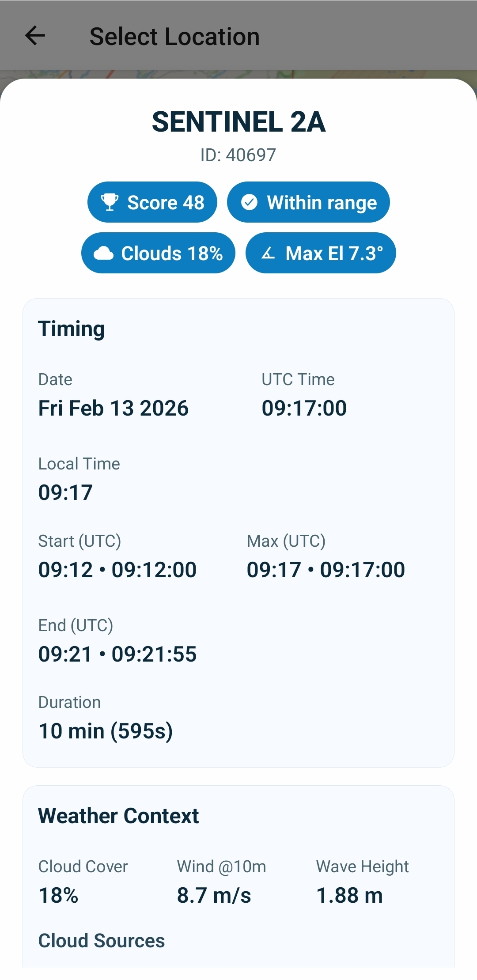Viewport: 477px width, 980px height.
Task: Tap the back arrow icon
Action: (35, 36)
